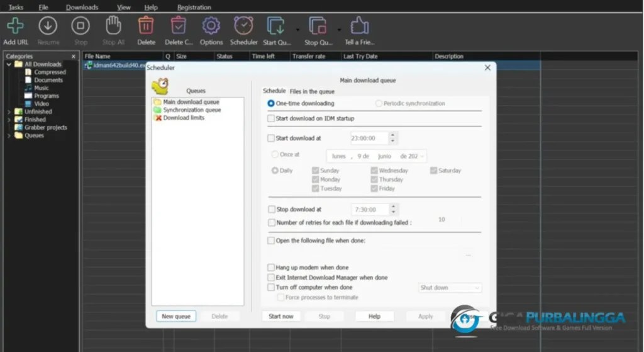The height and width of the screenshot is (352, 644).
Task: Open the date picker dropdown
Action: tap(422, 156)
